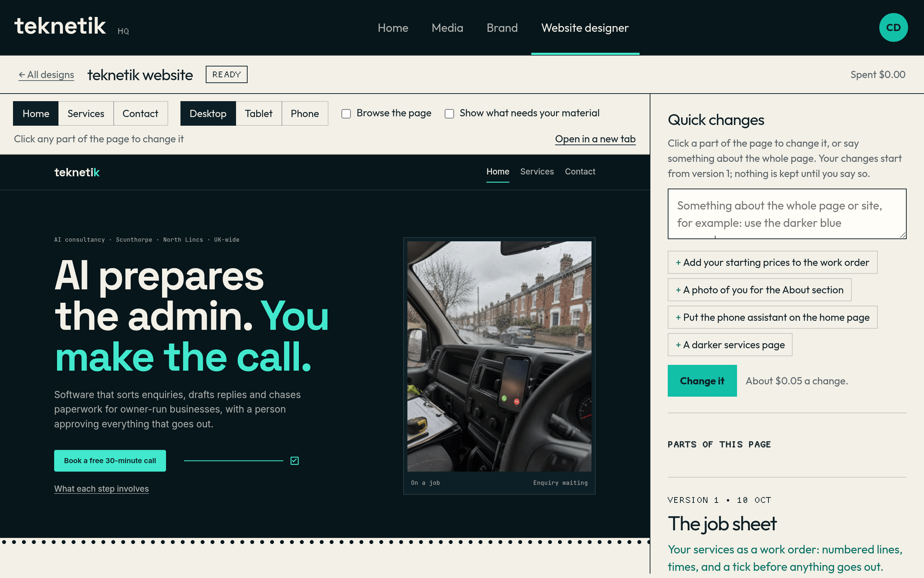Image resolution: width=924 pixels, height=578 pixels.
Task: Choose Put the phone assistant on home page
Action: click(772, 317)
